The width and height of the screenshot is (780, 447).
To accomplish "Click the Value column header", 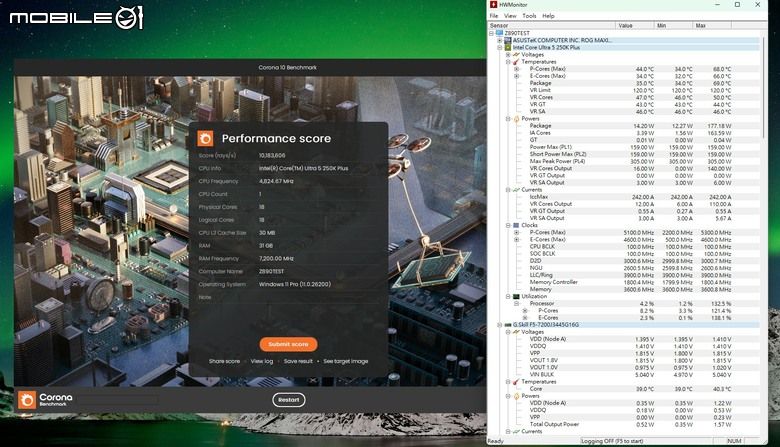I will pyautogui.click(x=635, y=25).
